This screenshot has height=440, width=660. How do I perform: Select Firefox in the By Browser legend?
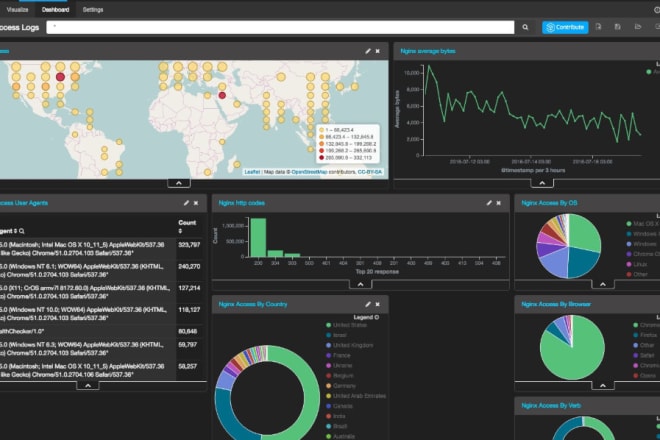(x=648, y=335)
